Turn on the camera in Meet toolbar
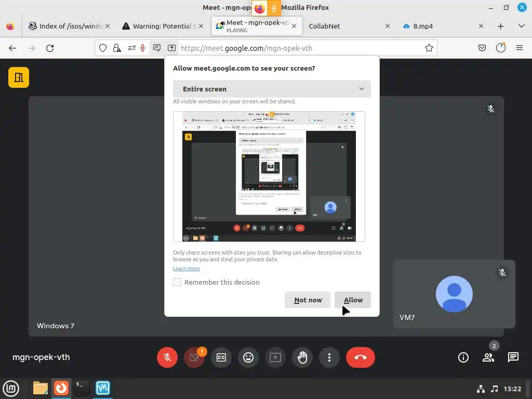Viewport: 532px width, 399px height. coord(194,357)
